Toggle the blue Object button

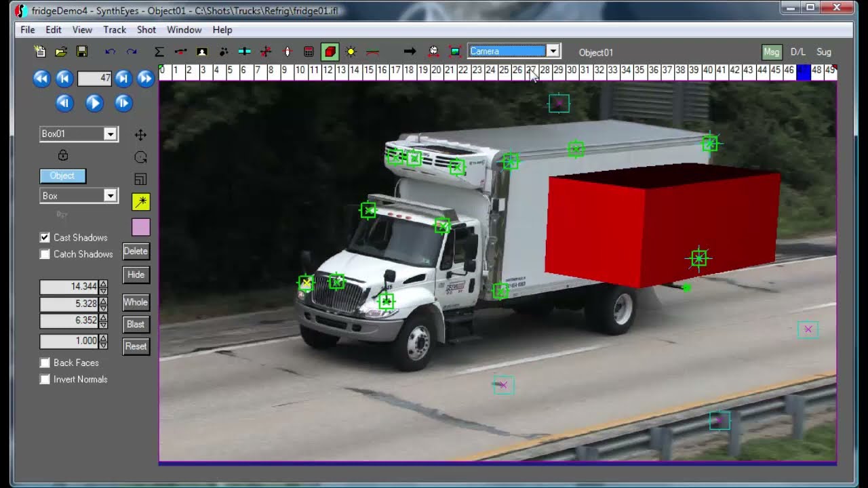62,176
